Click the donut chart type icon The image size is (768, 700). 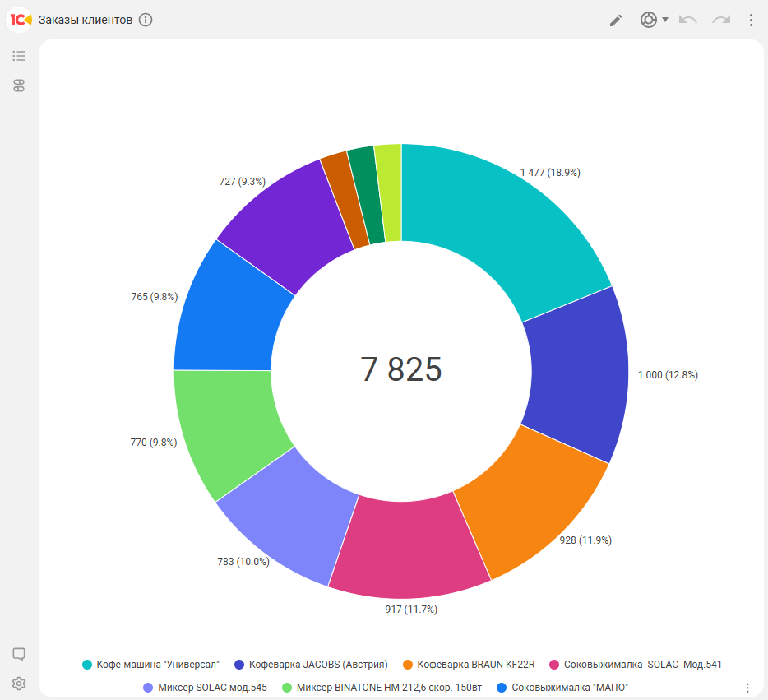[x=649, y=20]
